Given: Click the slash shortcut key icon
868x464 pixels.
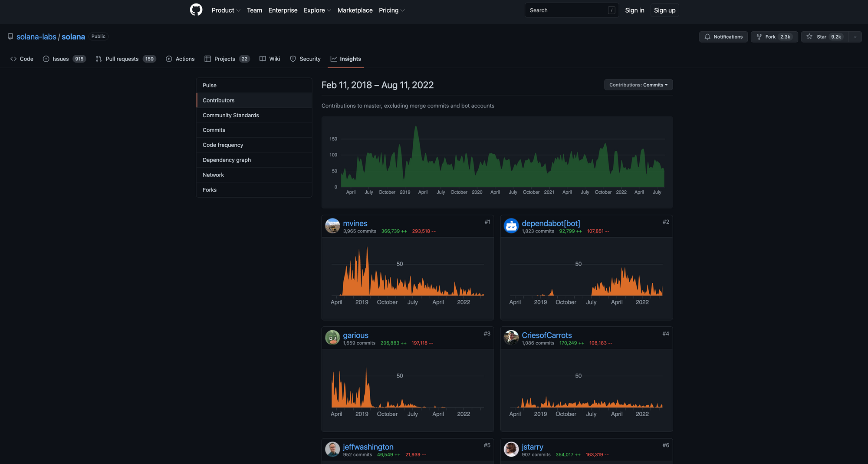Looking at the screenshot, I should [612, 10].
